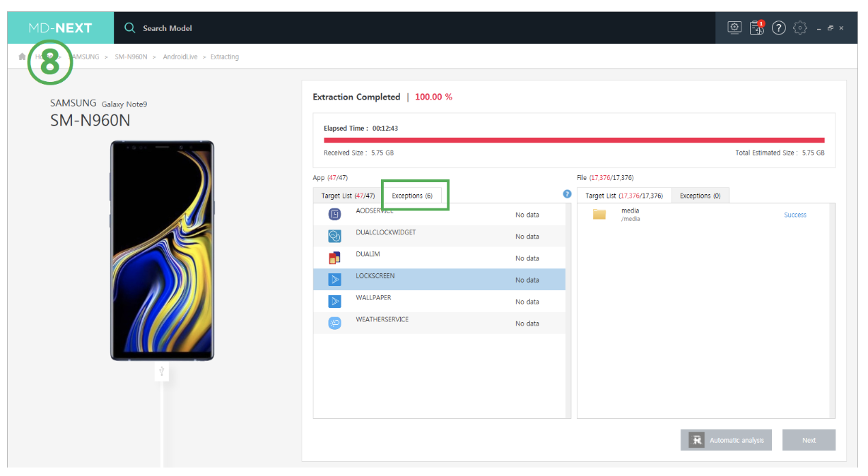Viewport: 868px width, 476px height.
Task: Click the media folder icon
Action: 599,215
